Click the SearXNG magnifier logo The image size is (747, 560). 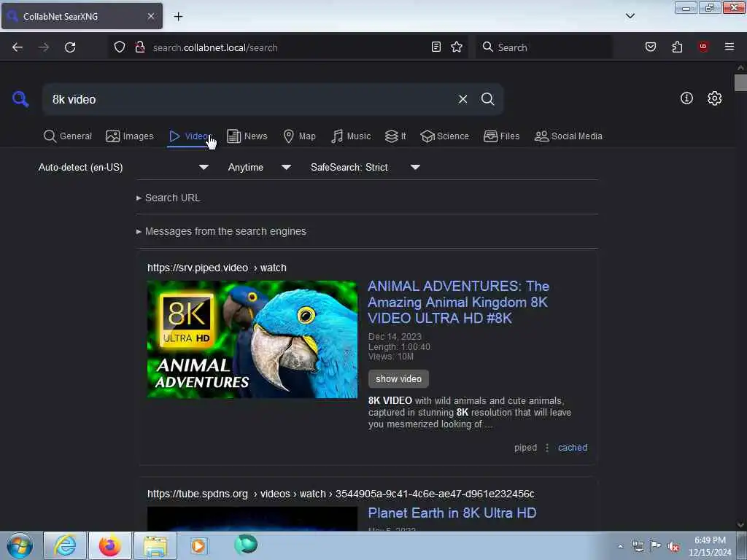coord(20,99)
